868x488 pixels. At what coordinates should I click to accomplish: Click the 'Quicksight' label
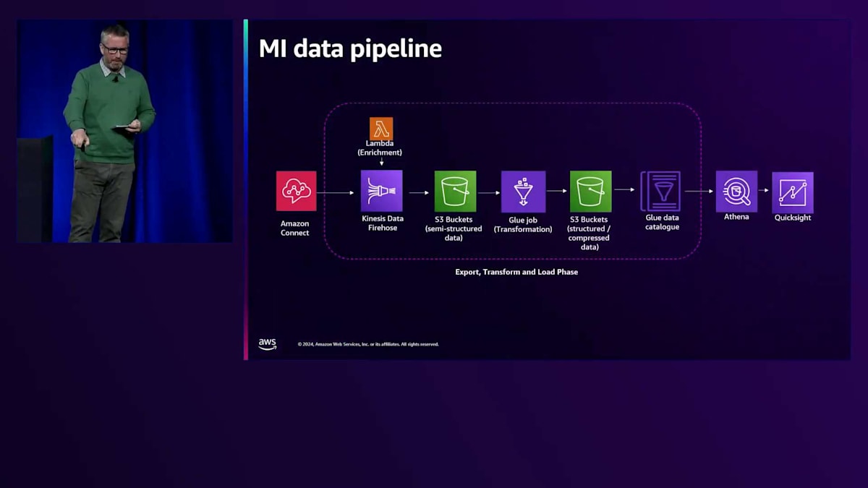pyautogui.click(x=793, y=218)
